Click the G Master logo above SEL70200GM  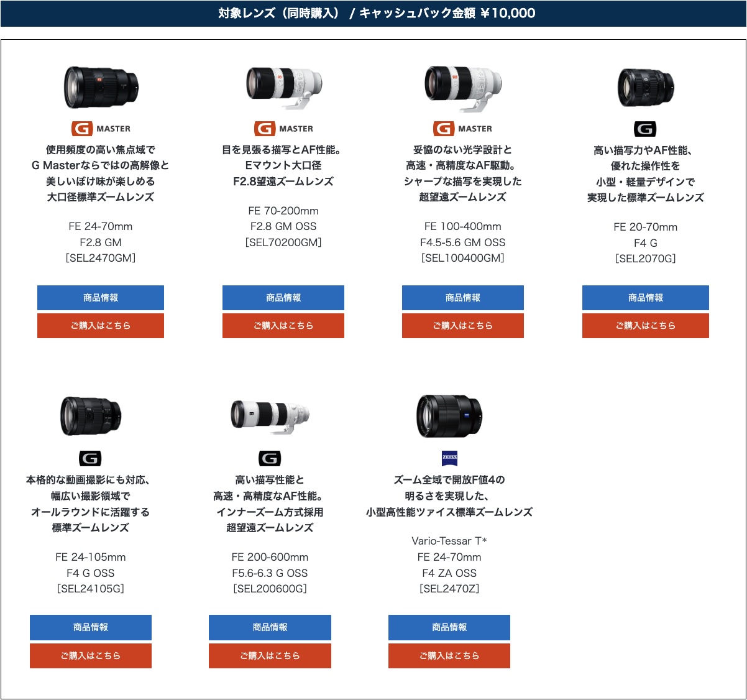(283, 129)
